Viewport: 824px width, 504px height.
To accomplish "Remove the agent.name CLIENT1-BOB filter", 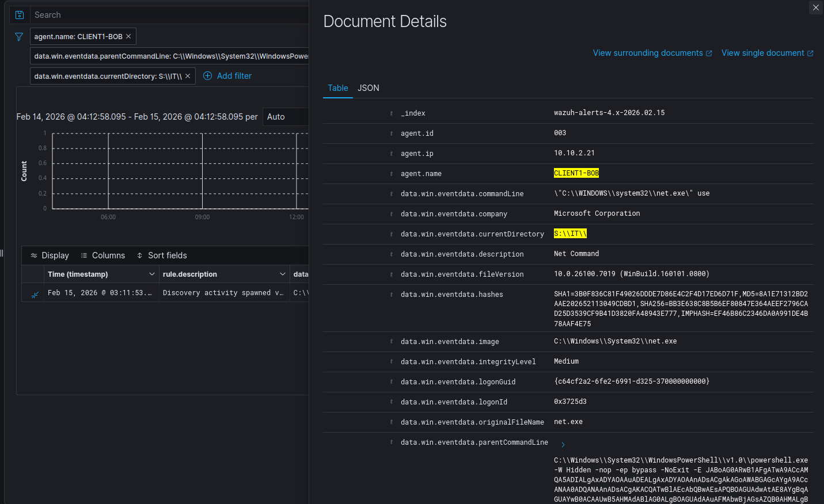I will click(128, 36).
